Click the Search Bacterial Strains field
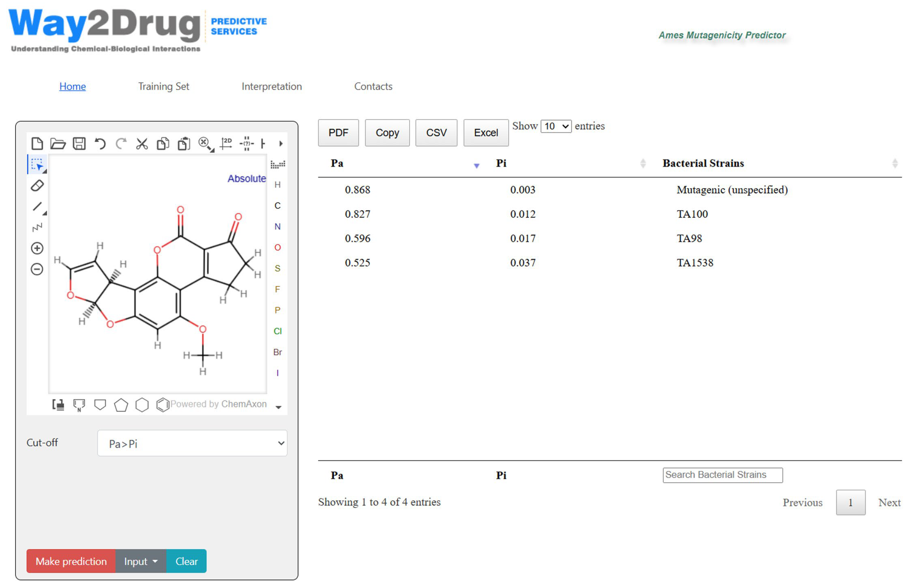This screenshot has height=588, width=914. (x=723, y=475)
